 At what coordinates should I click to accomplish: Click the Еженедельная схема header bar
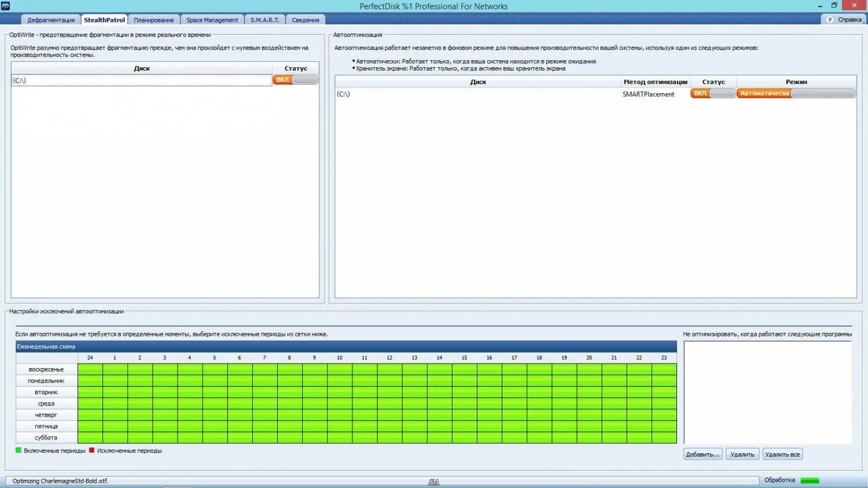tap(346, 347)
